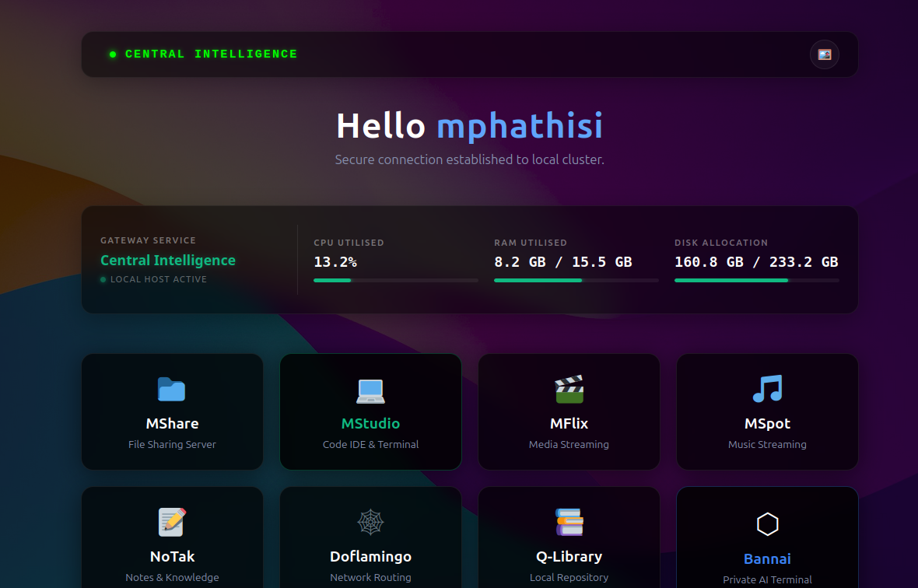Viewport: 918px width, 588px height.
Task: Click the 'Music Streaming' description
Action: [x=768, y=445]
